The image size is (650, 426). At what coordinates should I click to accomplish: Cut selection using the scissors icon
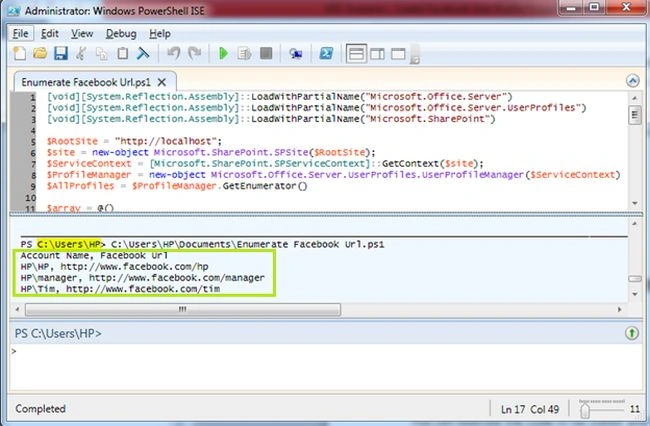point(81,53)
